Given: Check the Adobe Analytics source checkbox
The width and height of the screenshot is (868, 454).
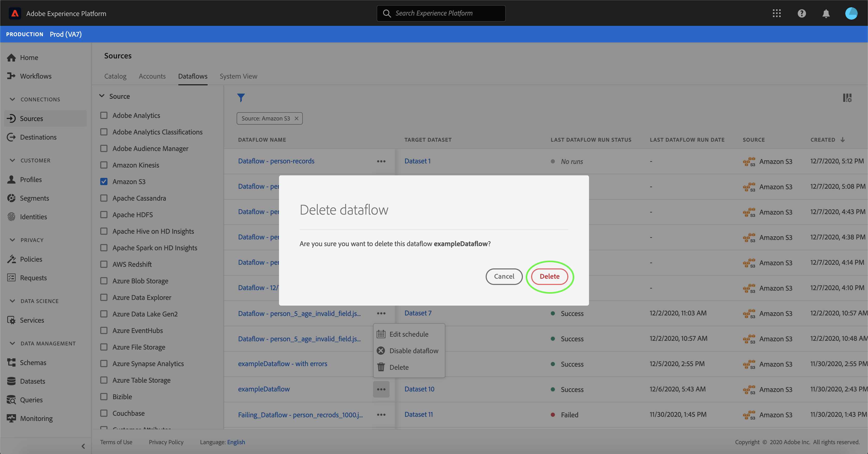Looking at the screenshot, I should click(104, 115).
